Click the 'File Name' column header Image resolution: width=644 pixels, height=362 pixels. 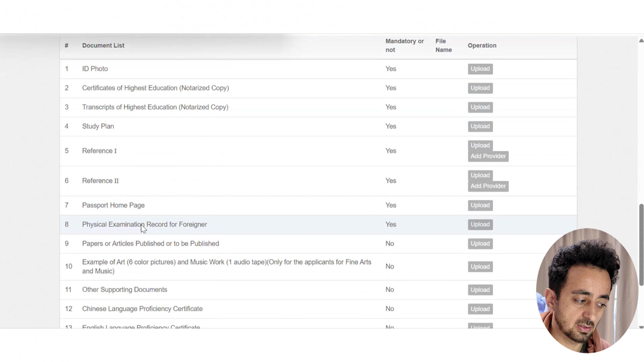click(443, 46)
